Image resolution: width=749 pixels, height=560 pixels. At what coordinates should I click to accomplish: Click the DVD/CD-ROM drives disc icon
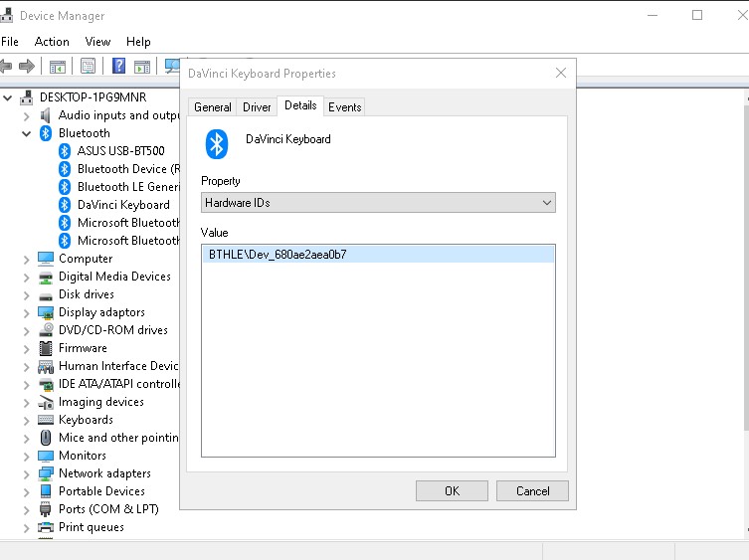[x=46, y=330]
